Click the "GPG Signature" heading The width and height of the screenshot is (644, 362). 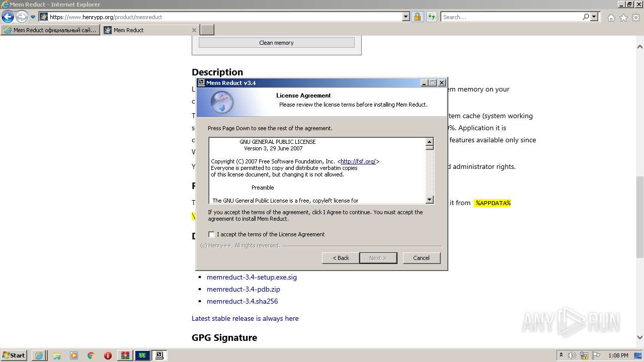tap(224, 337)
